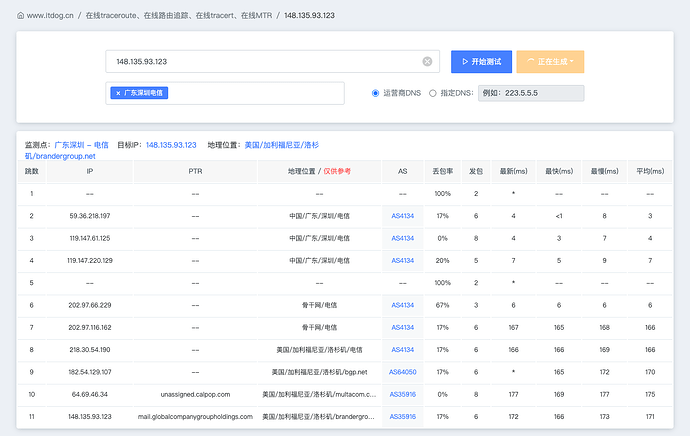Click the bgp.net location cell in hop 9

point(319,372)
